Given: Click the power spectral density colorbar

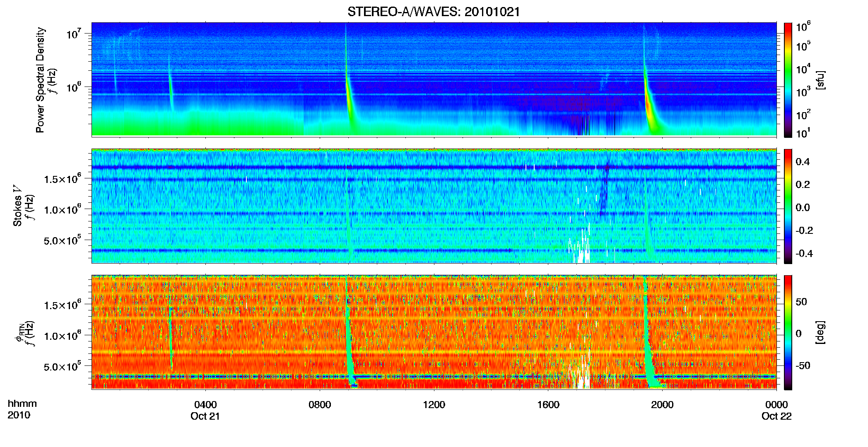Looking at the screenshot, I should [x=788, y=80].
